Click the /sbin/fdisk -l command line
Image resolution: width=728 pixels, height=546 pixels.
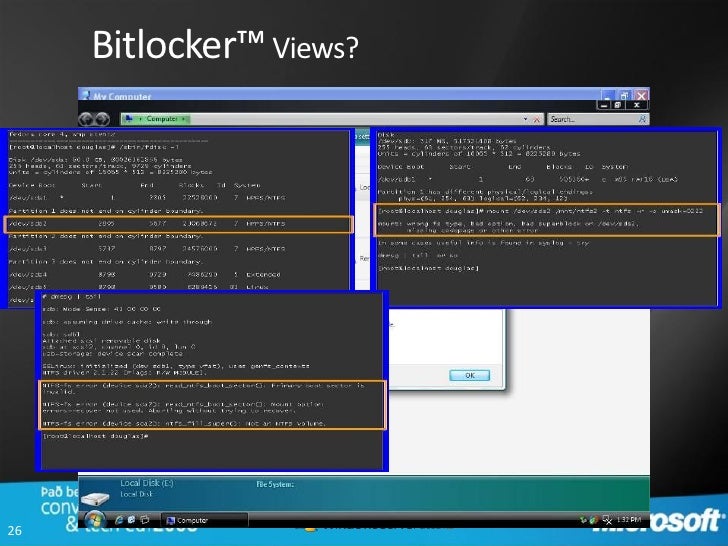click(x=94, y=147)
